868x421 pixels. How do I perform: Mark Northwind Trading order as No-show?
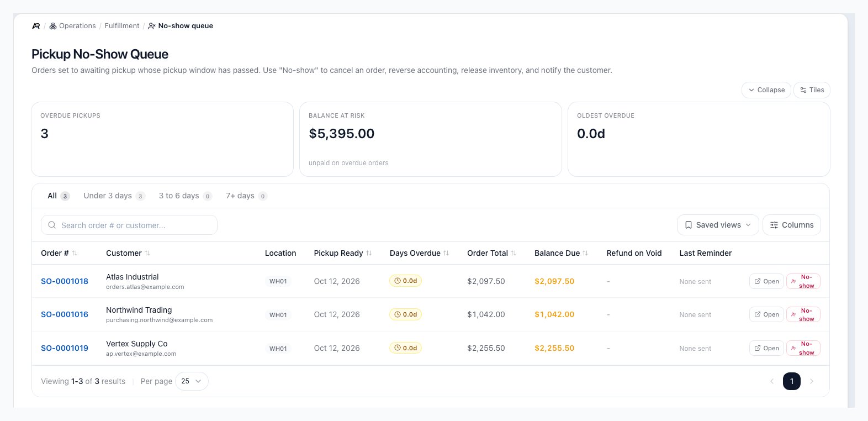coord(803,314)
